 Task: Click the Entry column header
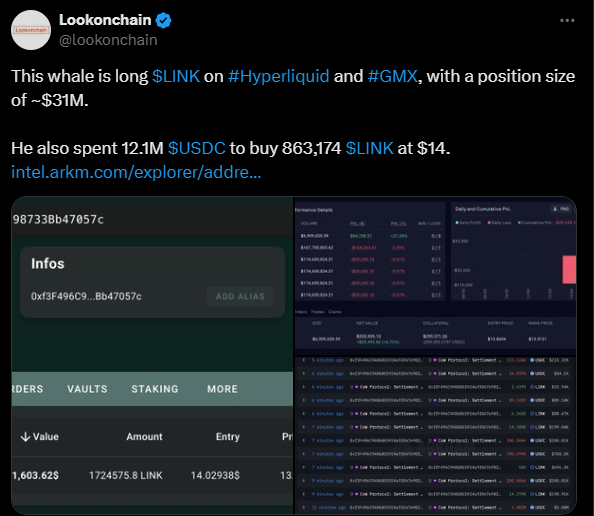228,437
